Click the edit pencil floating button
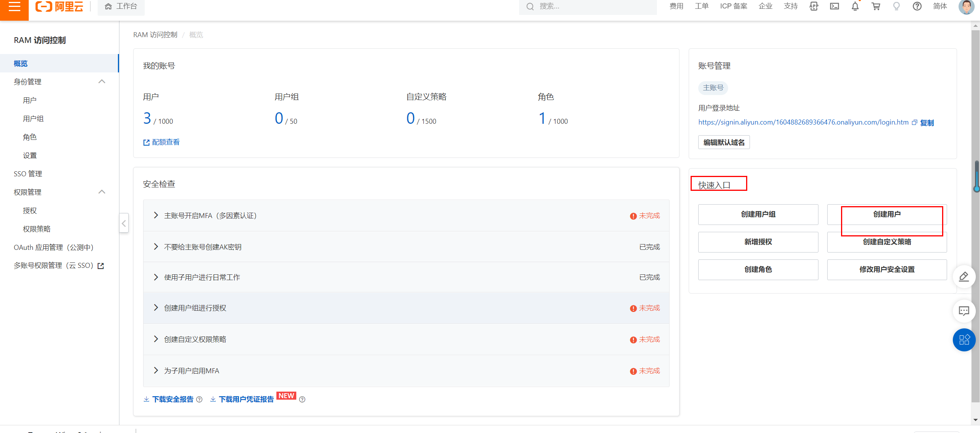980x433 pixels. tap(964, 277)
